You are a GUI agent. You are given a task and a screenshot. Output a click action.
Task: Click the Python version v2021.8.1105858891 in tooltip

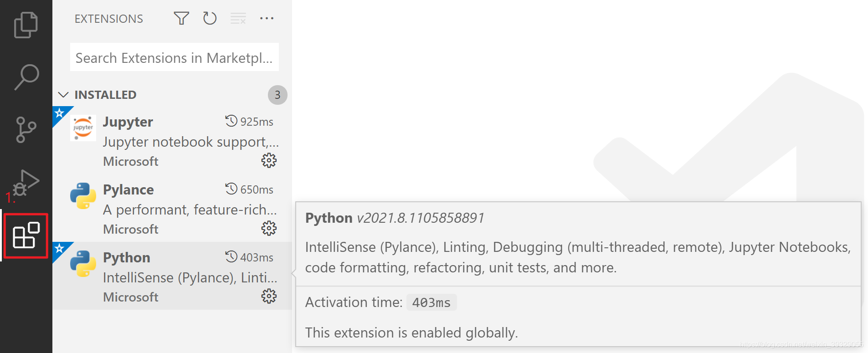[x=420, y=218]
